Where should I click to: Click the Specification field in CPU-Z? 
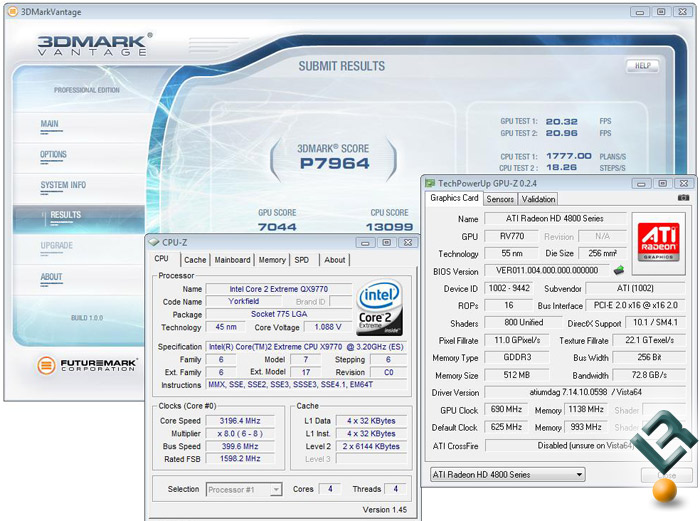point(306,347)
